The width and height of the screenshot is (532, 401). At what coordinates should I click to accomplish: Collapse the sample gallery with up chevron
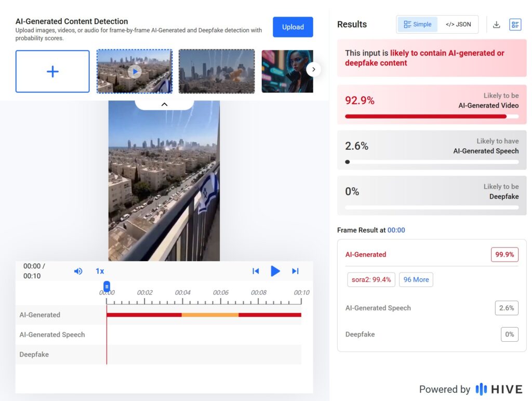click(164, 105)
